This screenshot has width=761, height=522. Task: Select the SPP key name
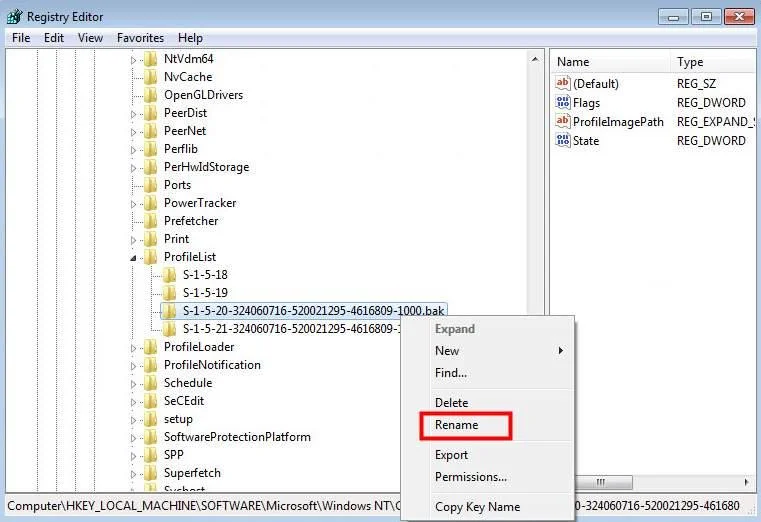click(x=173, y=455)
